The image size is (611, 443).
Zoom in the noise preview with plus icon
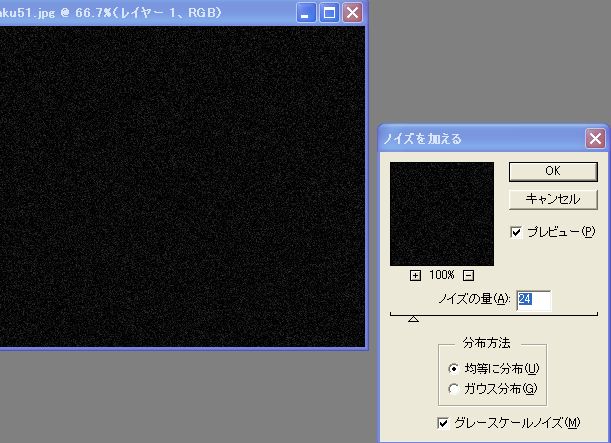(416, 275)
